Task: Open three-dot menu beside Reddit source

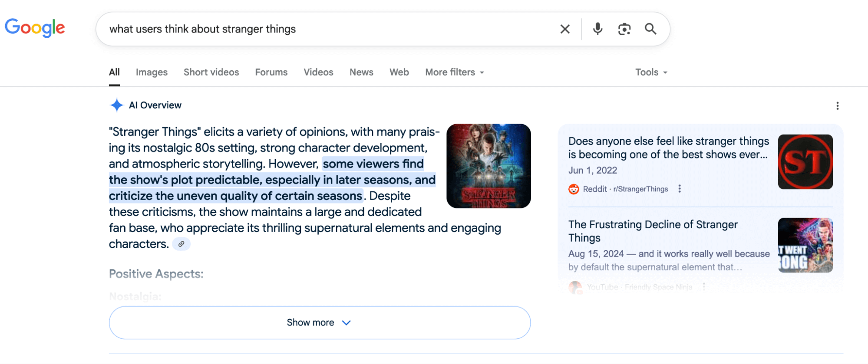Action: pyautogui.click(x=680, y=189)
